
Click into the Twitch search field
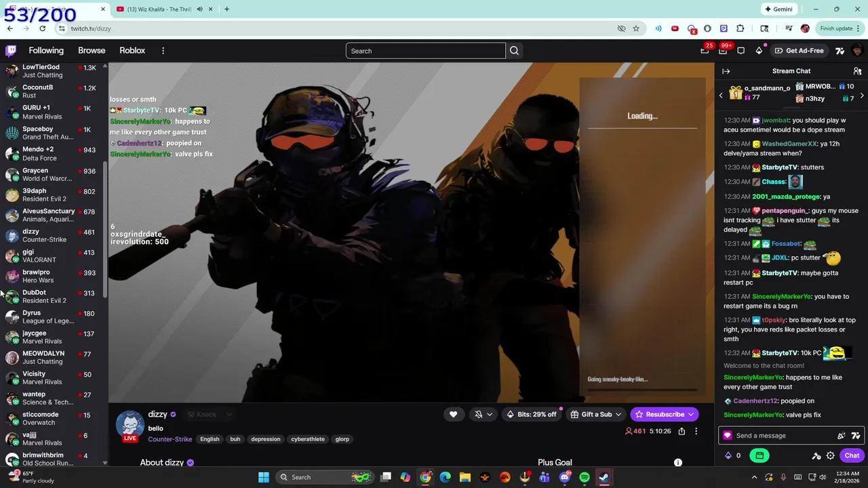click(425, 51)
